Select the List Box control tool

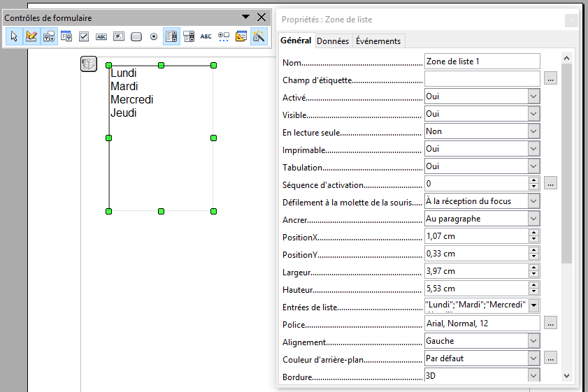171,36
